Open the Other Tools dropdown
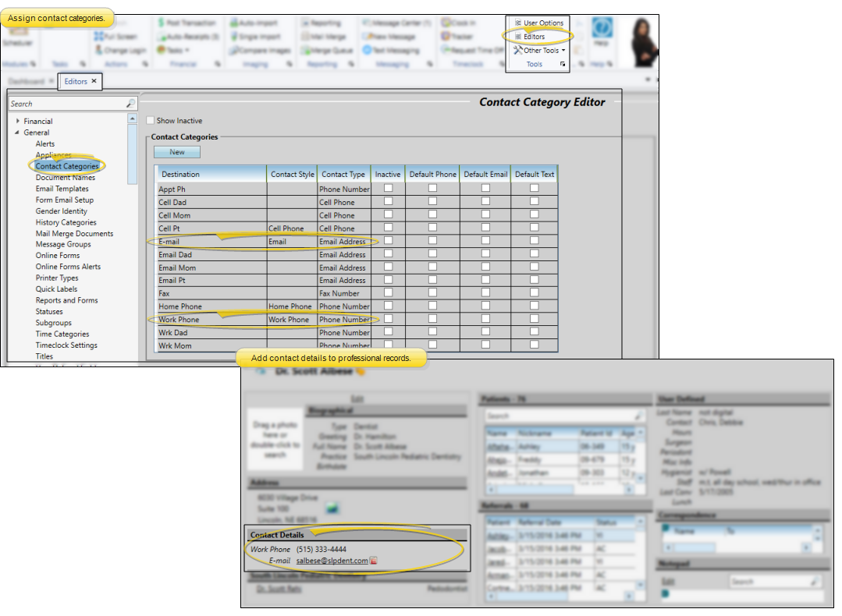Viewport: 842px width, 616px height. pos(539,51)
